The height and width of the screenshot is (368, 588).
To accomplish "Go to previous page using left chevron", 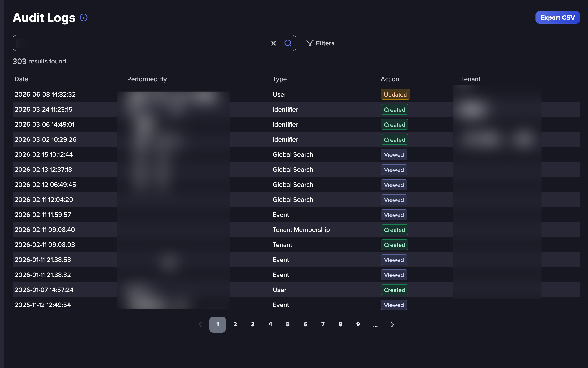I will pos(200,325).
